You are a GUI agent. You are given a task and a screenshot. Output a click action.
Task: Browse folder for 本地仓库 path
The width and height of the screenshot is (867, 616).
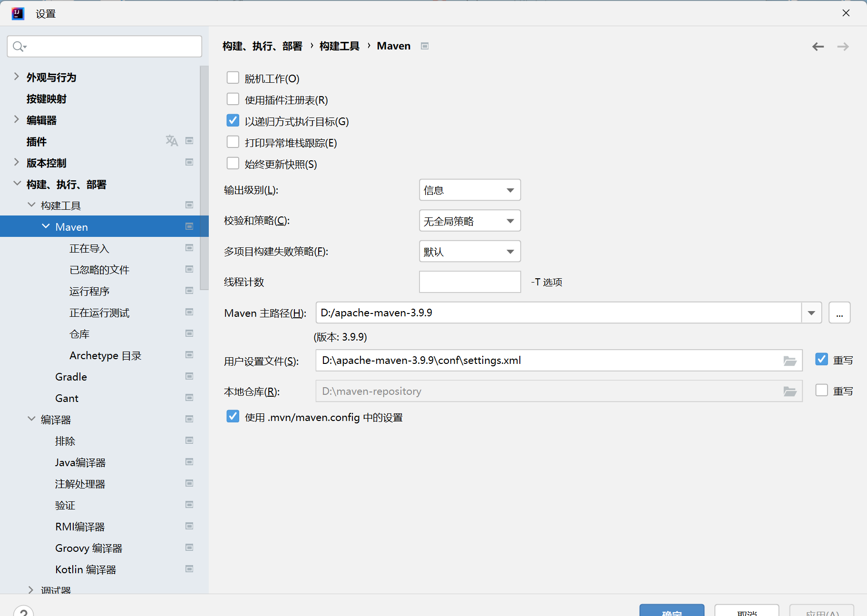[790, 391]
